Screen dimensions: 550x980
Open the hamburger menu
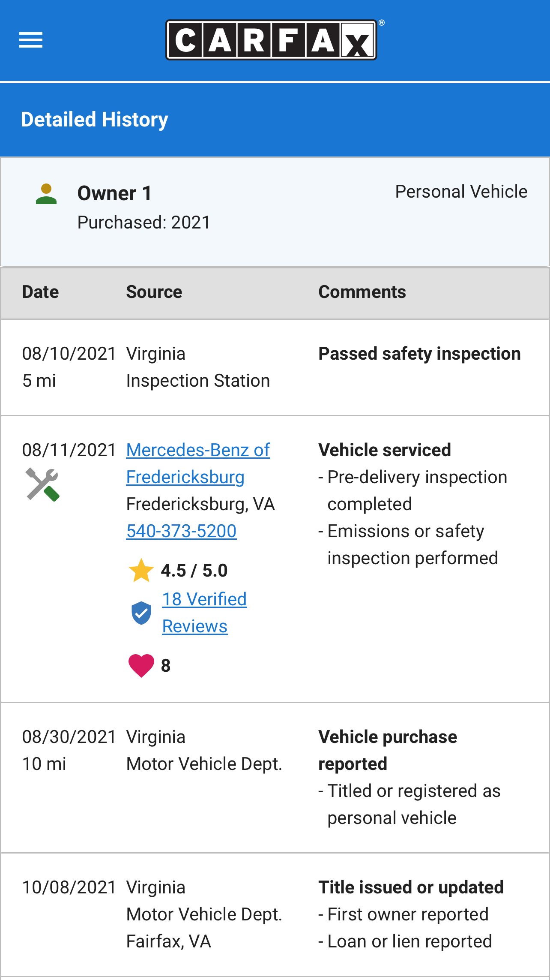[x=31, y=40]
